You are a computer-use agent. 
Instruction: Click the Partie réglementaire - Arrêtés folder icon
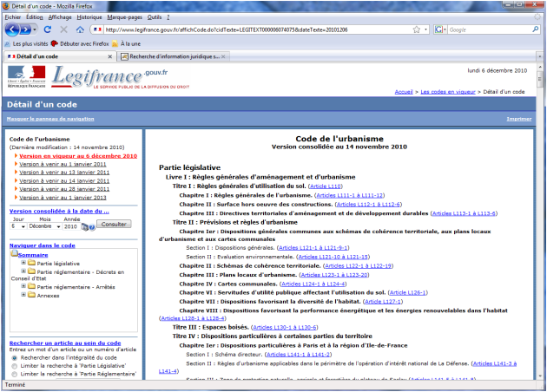tap(32, 286)
